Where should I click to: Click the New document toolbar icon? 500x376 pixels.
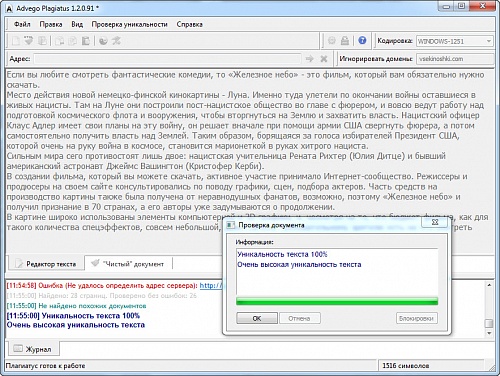coord(15,41)
